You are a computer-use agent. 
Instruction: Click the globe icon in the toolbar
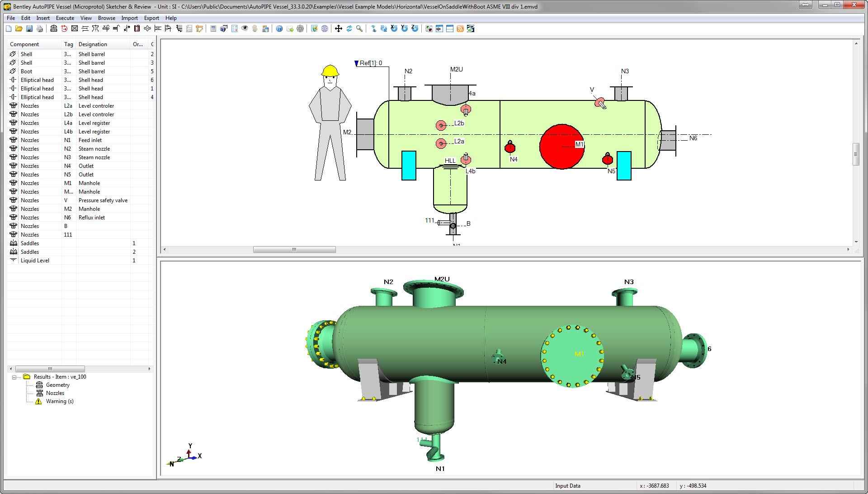pos(325,28)
